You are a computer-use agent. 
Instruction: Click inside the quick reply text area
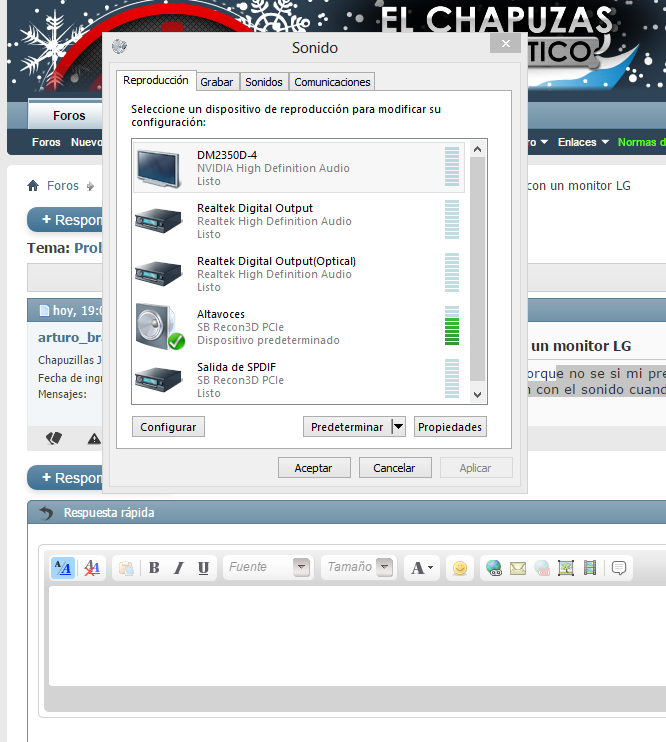coord(357,636)
